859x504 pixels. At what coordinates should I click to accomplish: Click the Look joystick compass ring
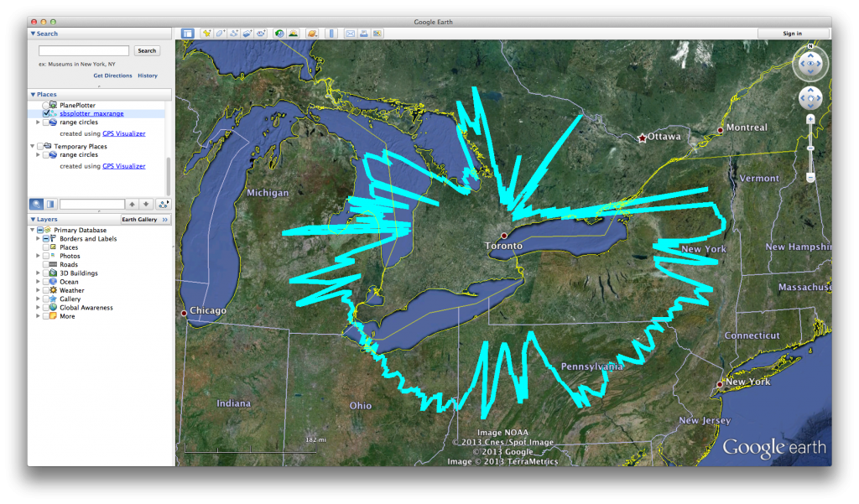pos(810,64)
